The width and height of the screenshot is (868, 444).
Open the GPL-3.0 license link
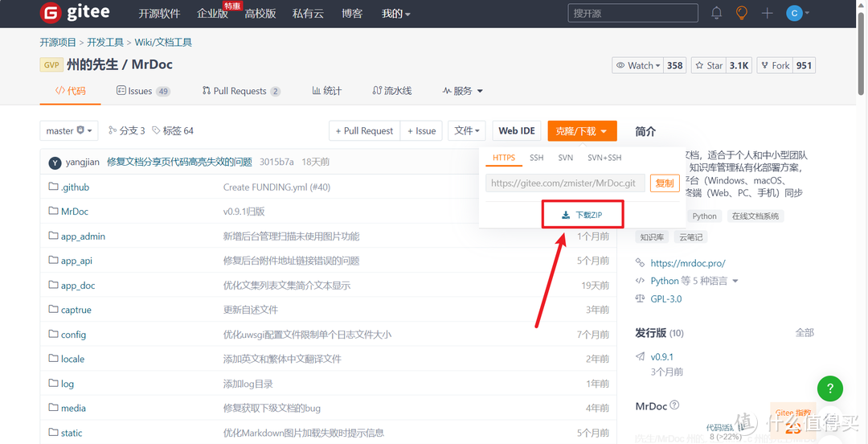pyautogui.click(x=666, y=298)
